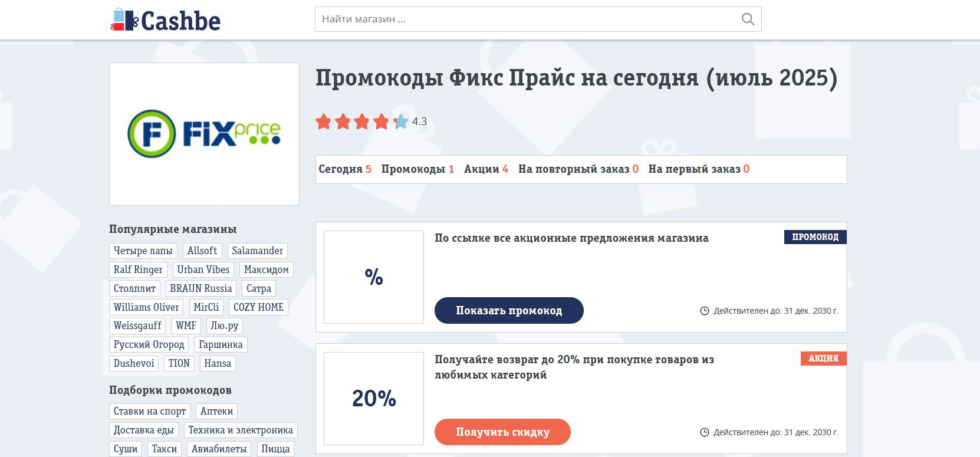
Task: Open the 'Salamander' store link
Action: coord(257,251)
